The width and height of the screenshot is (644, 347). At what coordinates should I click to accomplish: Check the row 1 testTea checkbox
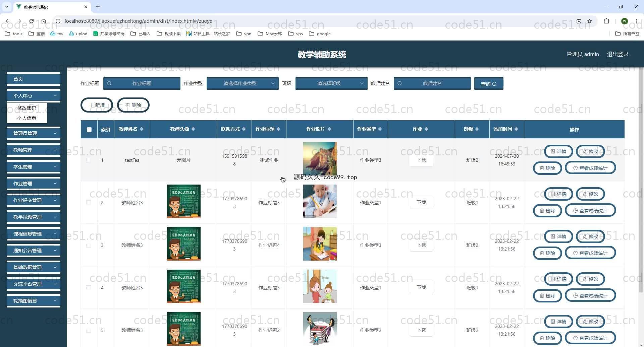click(89, 160)
